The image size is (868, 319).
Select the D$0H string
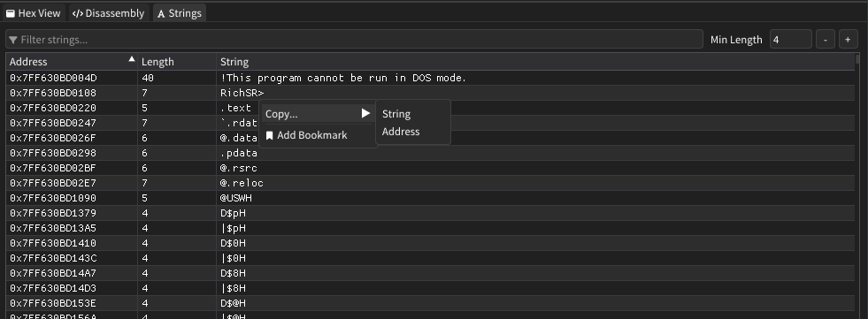click(233, 243)
